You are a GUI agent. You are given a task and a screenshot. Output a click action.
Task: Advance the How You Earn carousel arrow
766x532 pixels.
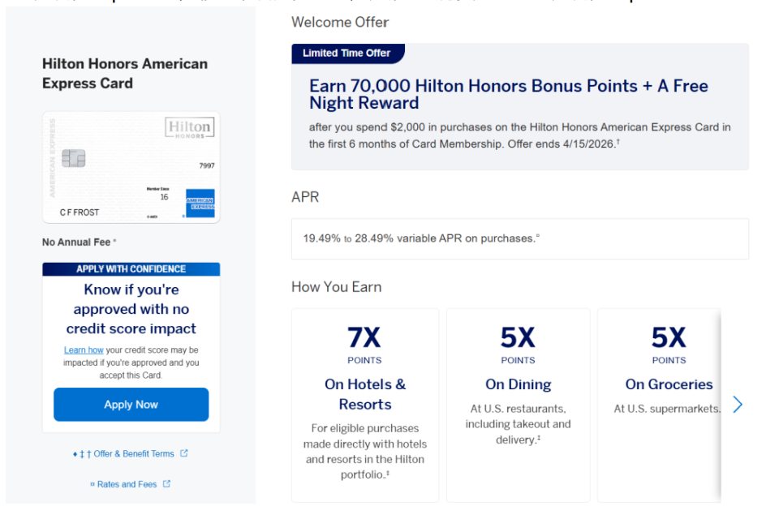737,405
